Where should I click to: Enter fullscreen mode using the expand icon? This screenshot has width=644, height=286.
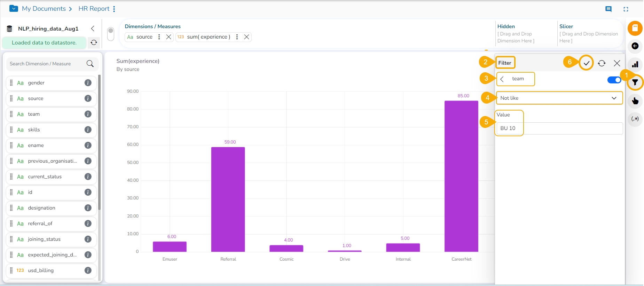point(626,9)
